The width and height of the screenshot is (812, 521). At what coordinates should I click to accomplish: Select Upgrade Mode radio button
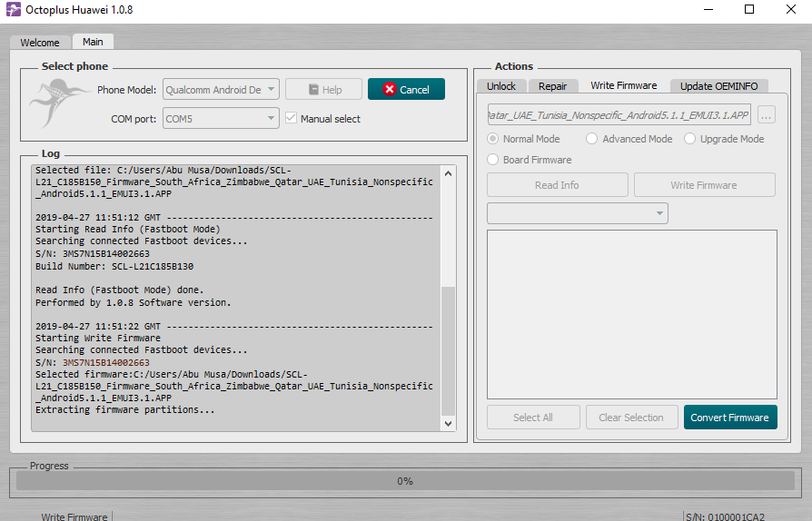pos(689,139)
